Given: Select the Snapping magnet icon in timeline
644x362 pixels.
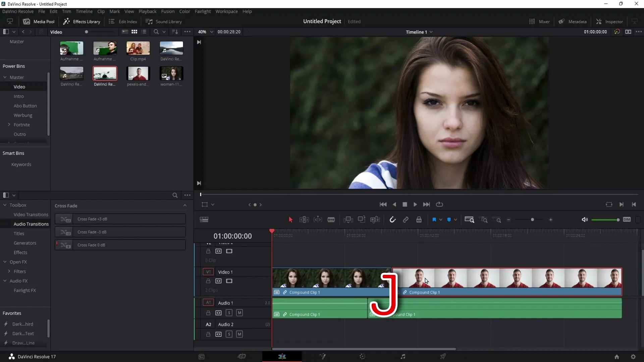Looking at the screenshot, I should pos(392,220).
